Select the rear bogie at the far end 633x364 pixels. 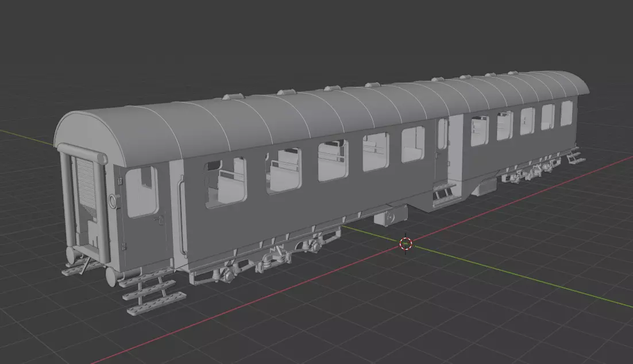coord(532,169)
